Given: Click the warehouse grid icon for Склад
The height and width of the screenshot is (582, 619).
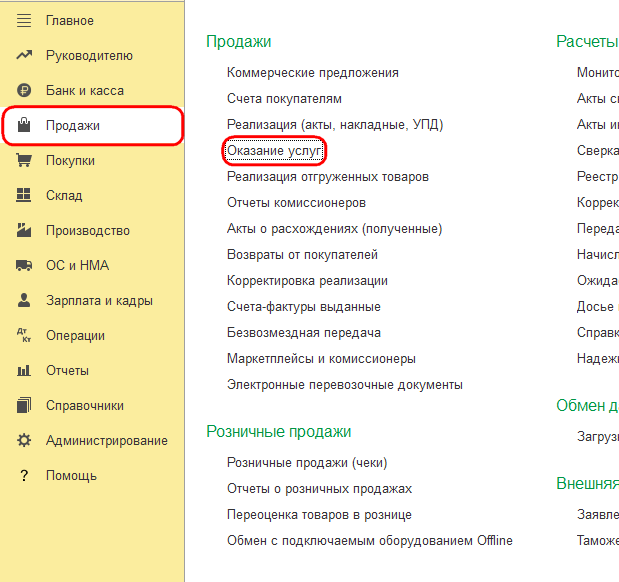Looking at the screenshot, I should point(24,195).
